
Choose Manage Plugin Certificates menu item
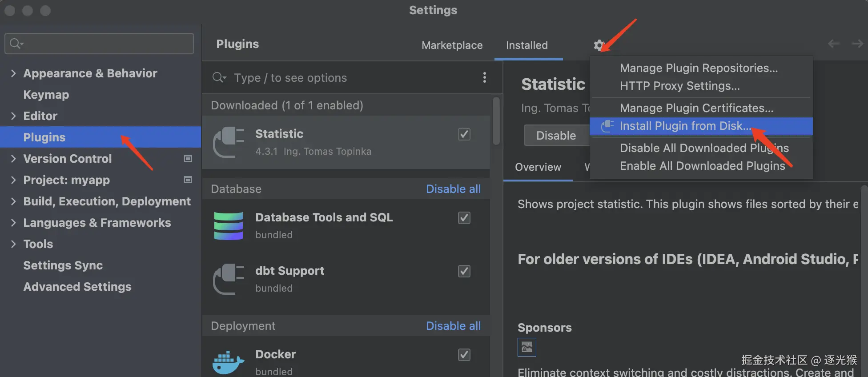701,108
